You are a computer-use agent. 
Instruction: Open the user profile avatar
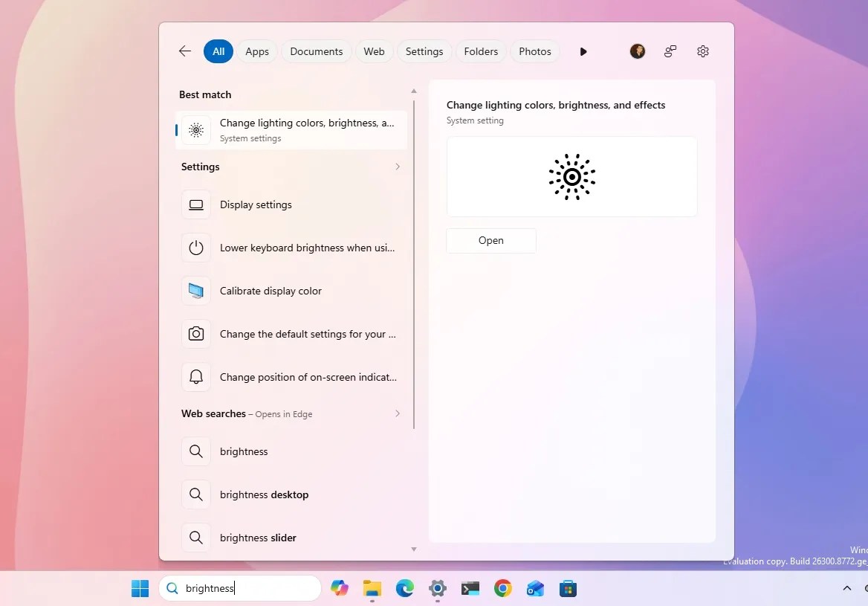pyautogui.click(x=637, y=51)
